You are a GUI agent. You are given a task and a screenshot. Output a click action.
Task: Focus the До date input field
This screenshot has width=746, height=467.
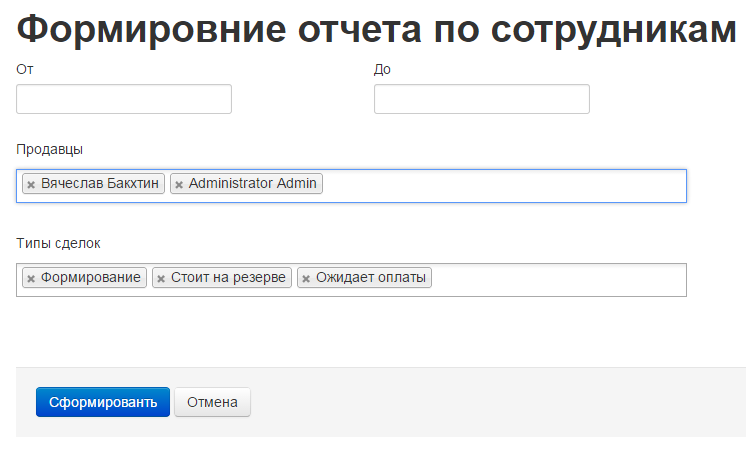[481, 99]
